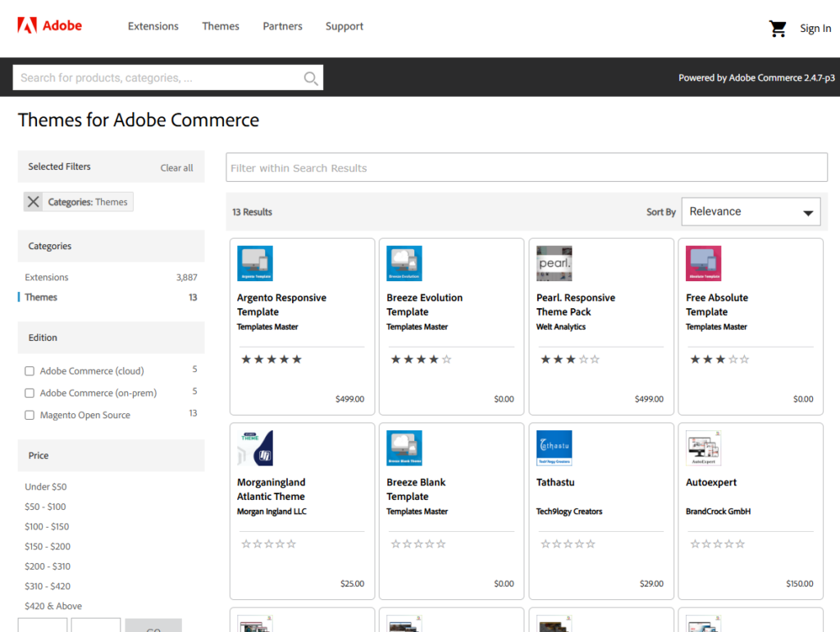The height and width of the screenshot is (632, 840).
Task: Open Breeze Blank Template thumbnail
Action: pos(404,448)
